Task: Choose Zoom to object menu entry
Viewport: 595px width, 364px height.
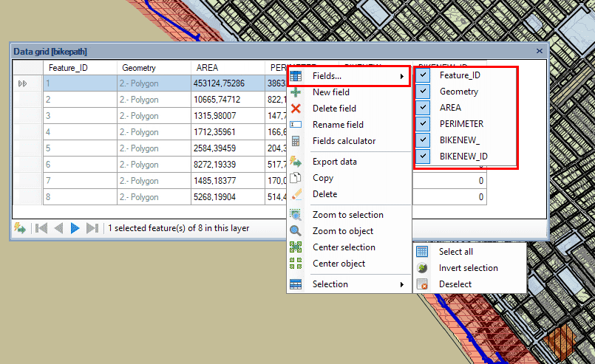Action: (x=343, y=231)
